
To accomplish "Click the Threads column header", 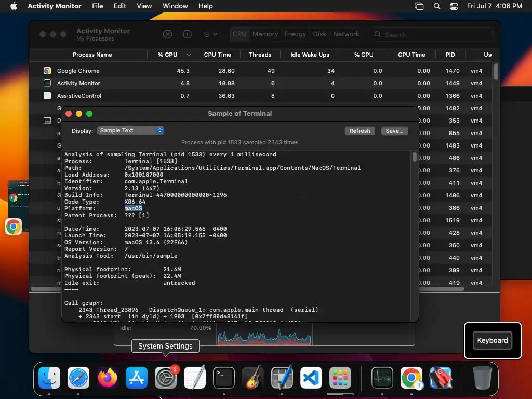I will pos(260,55).
